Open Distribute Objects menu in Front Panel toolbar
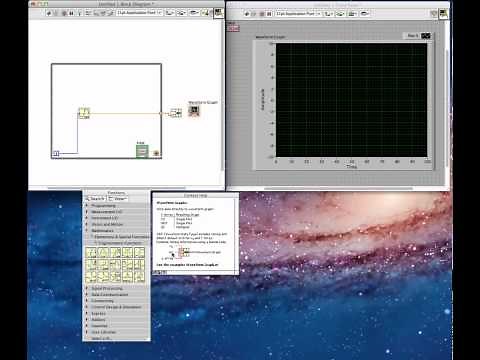The height and width of the screenshot is (360, 480). click(341, 14)
